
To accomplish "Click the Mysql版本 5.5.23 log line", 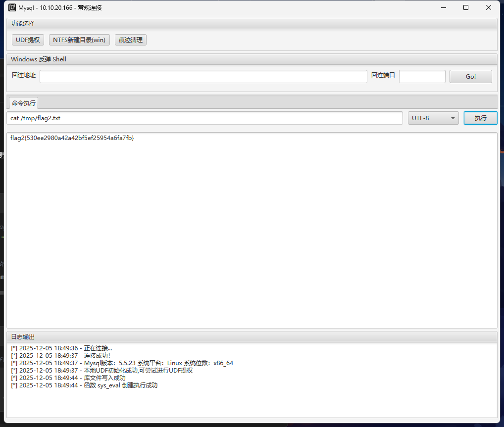I will (x=122, y=363).
